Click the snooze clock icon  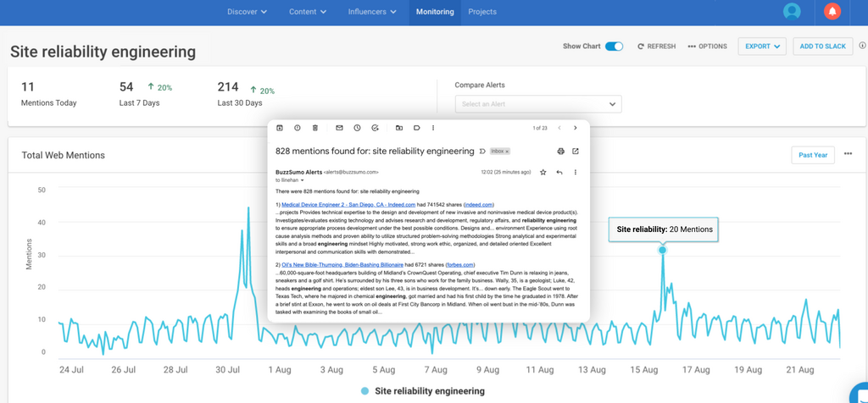[x=357, y=128]
